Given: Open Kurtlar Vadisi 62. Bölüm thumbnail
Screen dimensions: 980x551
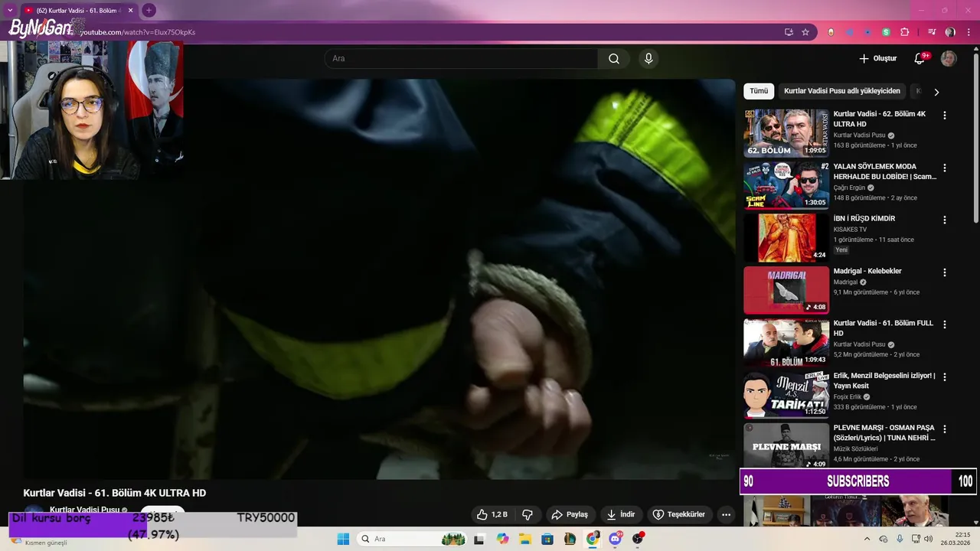Looking at the screenshot, I should tap(786, 132).
